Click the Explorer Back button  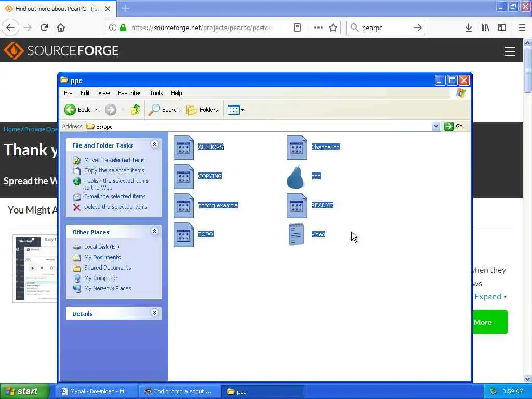(x=77, y=110)
